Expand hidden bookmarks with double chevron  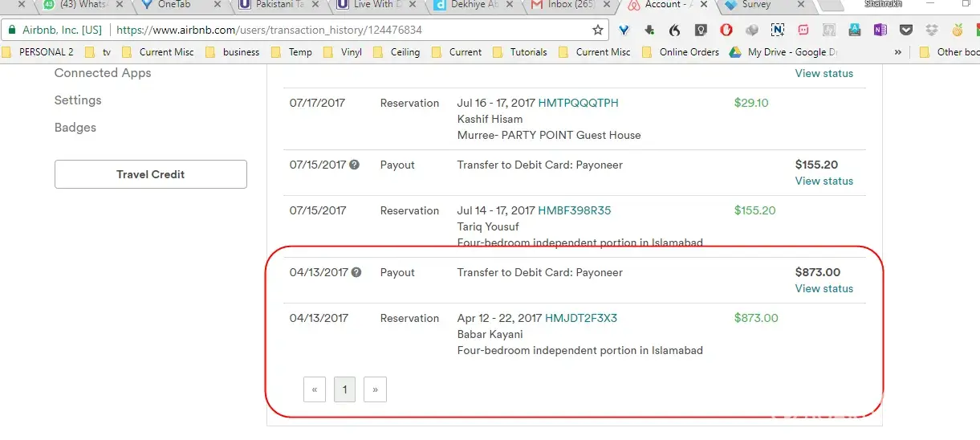(x=898, y=52)
